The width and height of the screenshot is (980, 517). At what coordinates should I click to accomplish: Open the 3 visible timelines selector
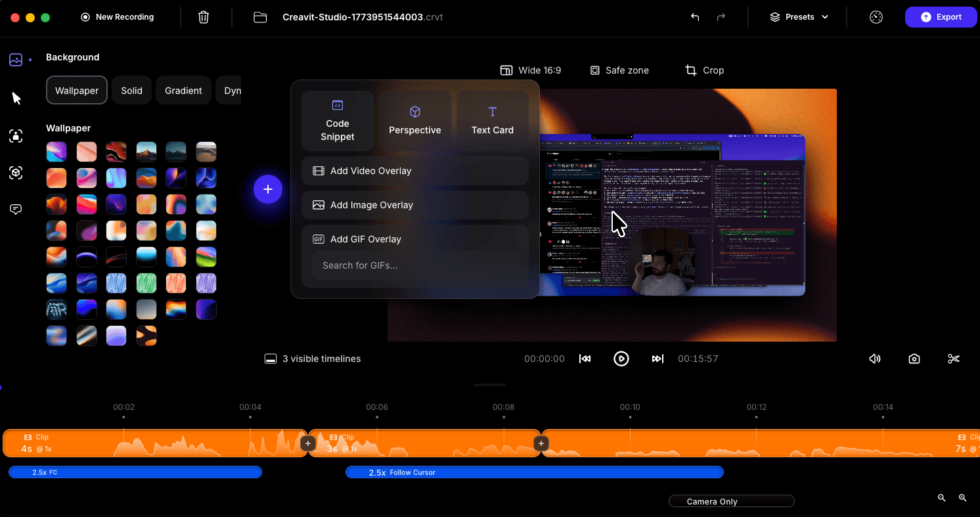pos(312,359)
